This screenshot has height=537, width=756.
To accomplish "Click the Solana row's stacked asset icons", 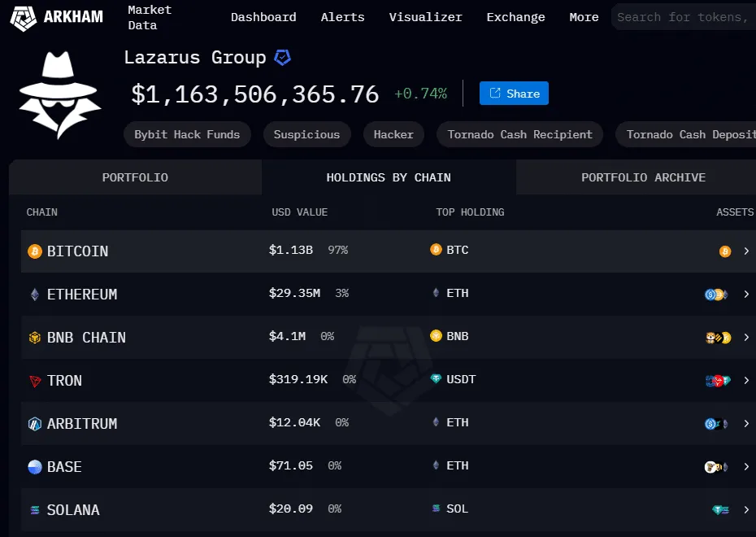I will pyautogui.click(x=721, y=510).
